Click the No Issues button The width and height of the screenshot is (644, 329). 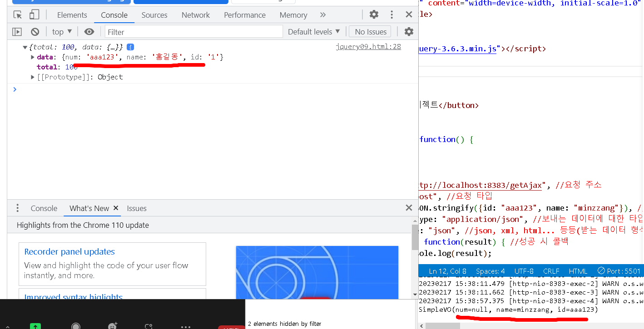pos(370,32)
